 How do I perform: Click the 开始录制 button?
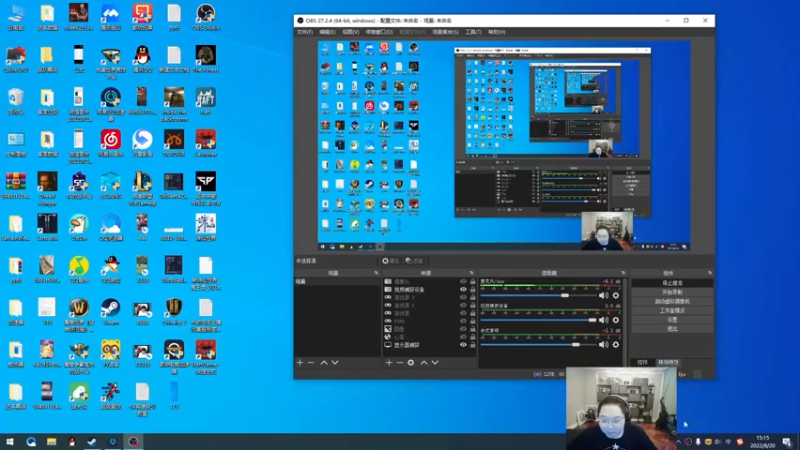click(x=672, y=292)
